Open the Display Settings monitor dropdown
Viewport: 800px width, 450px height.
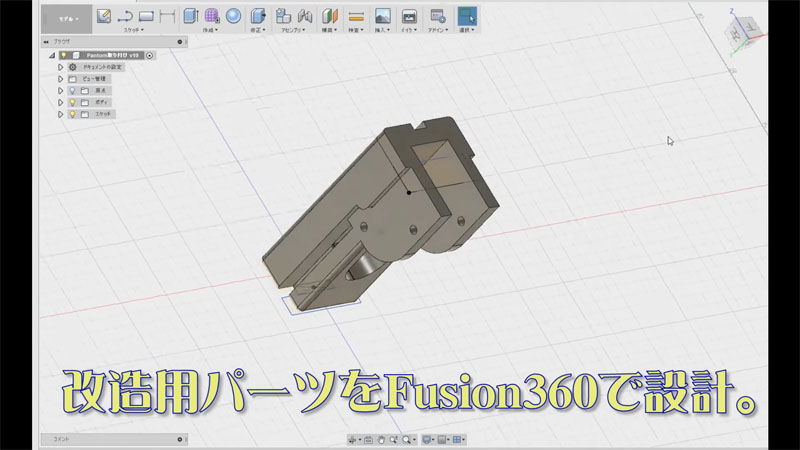click(x=427, y=439)
